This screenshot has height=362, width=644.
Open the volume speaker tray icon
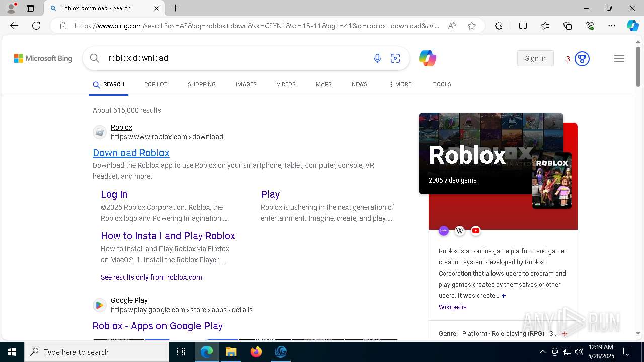[579, 352]
